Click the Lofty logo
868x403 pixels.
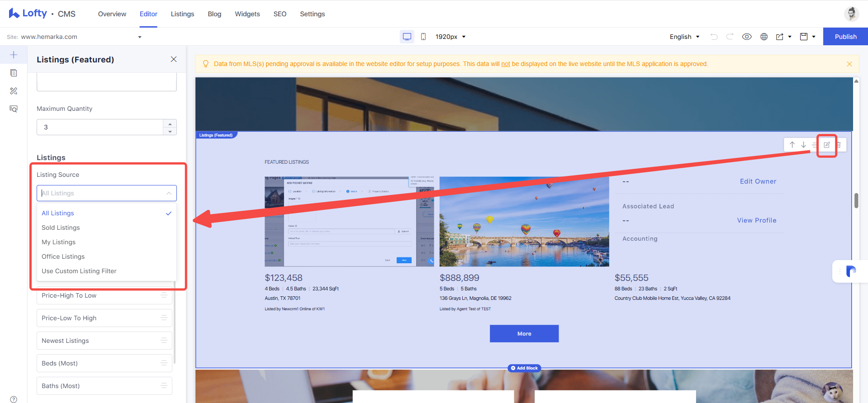point(28,14)
